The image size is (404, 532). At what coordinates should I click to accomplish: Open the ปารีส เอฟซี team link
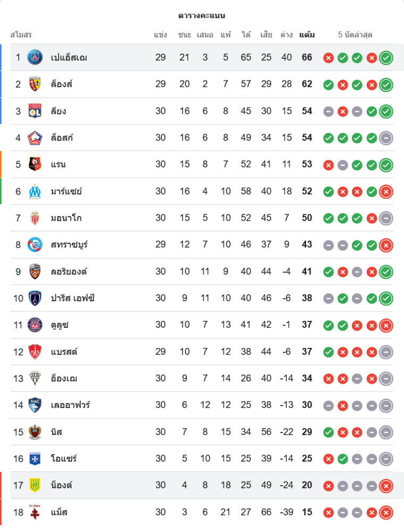tap(73, 298)
